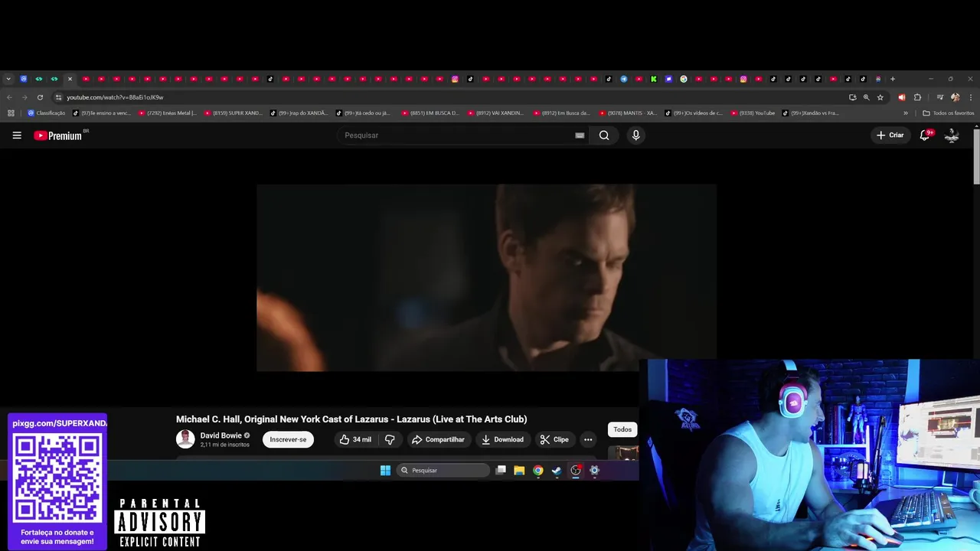Click the Clipe button
The image size is (980, 551).
[554, 439]
